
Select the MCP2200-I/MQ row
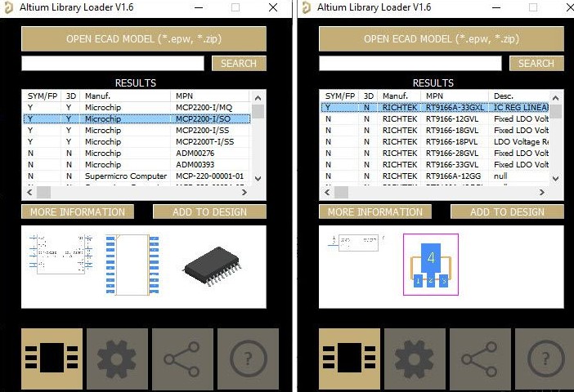click(137, 108)
